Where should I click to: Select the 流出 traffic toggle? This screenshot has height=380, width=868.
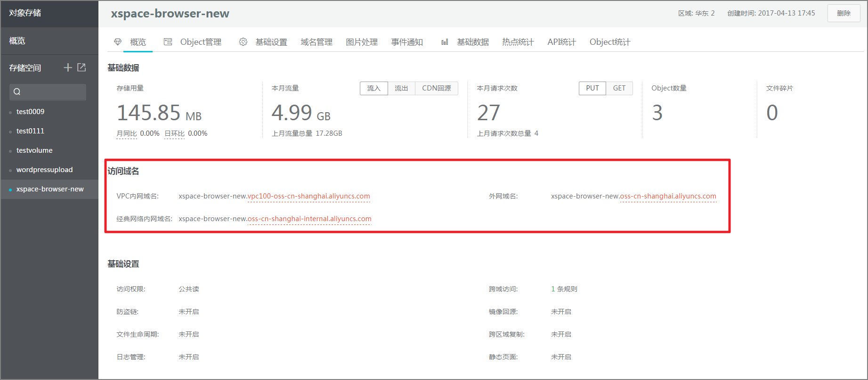(x=401, y=88)
